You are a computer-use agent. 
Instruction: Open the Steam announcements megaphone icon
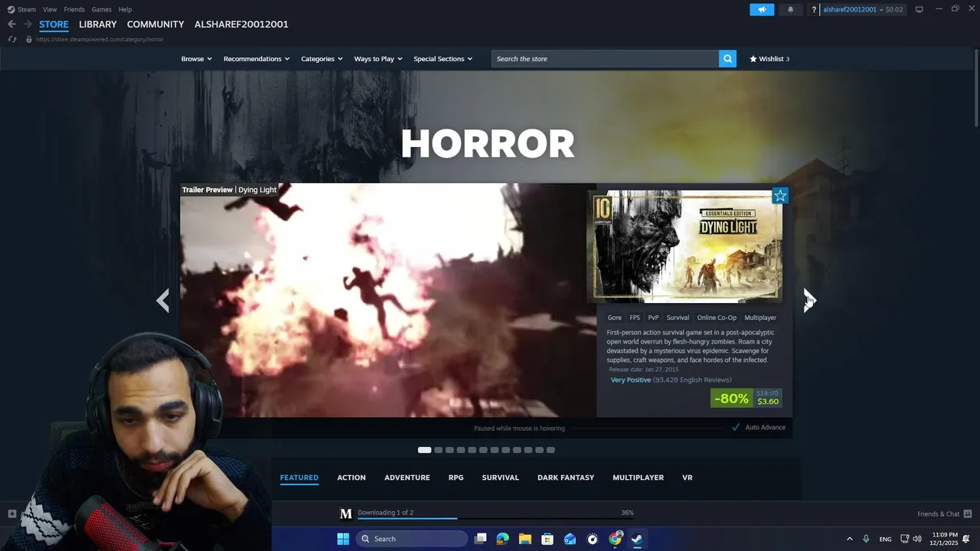[x=762, y=9]
